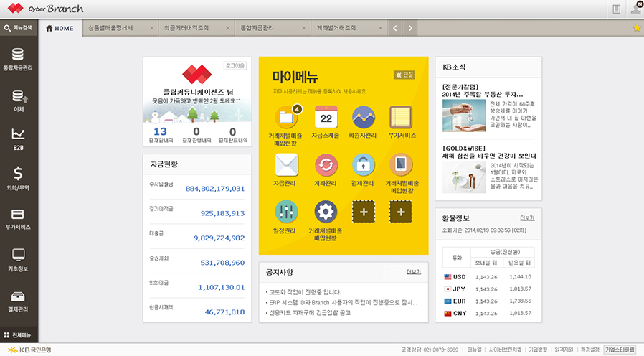Close the 통합자금관리 tab
This screenshot has height=356, width=644.
coord(304,28)
